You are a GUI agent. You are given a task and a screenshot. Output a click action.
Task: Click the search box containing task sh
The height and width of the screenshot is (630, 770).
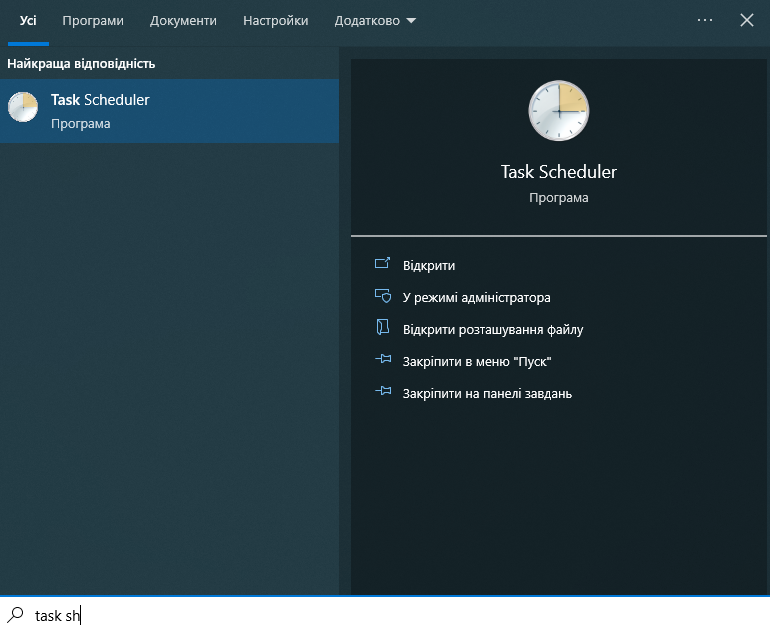click(x=385, y=614)
